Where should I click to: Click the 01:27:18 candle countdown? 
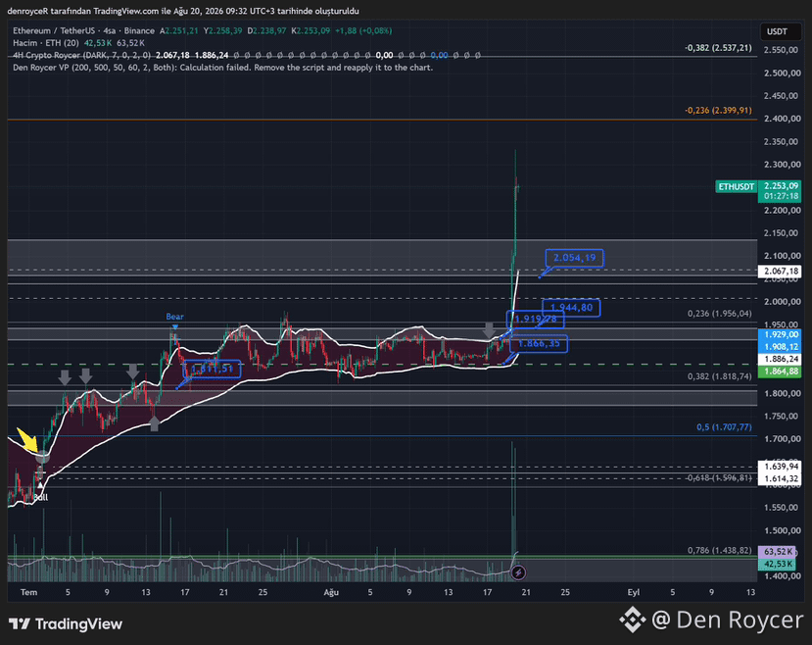pyautogui.click(x=781, y=196)
